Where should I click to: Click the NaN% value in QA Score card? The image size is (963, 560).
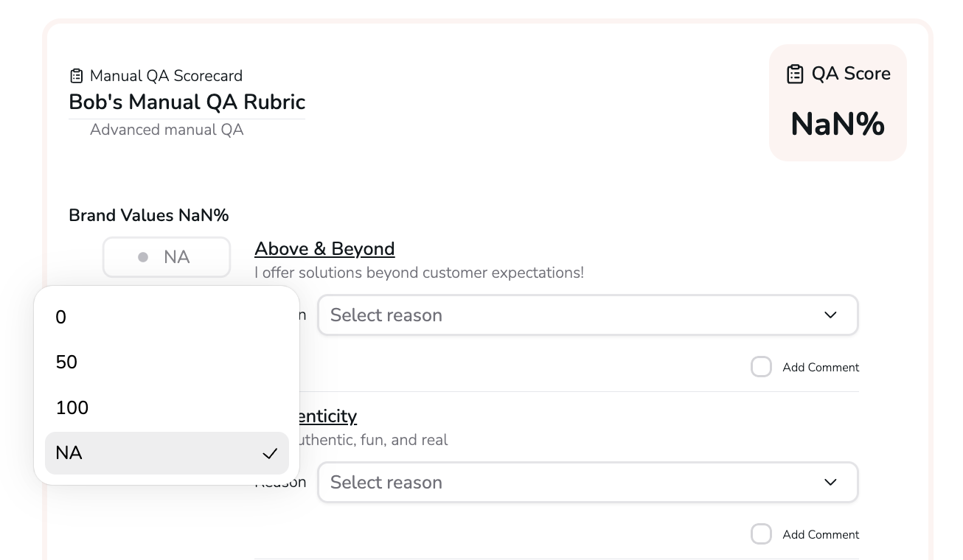pyautogui.click(x=838, y=124)
